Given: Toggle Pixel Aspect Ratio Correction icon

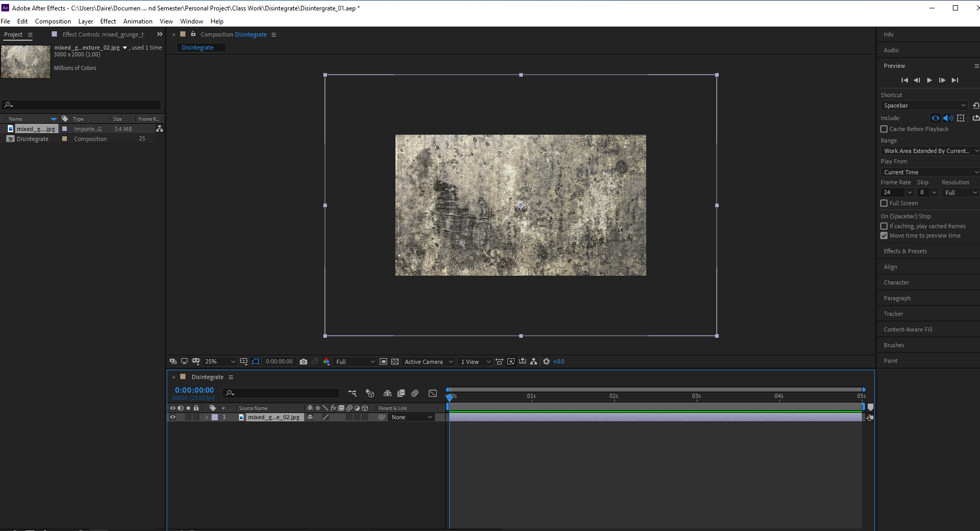Looking at the screenshot, I should pos(499,361).
